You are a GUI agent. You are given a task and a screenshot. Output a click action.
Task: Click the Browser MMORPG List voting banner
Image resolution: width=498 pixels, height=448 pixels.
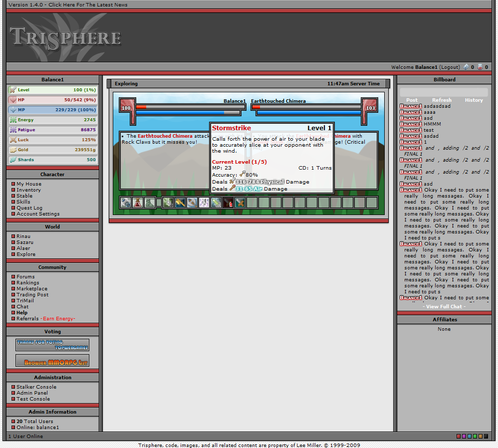click(x=52, y=361)
